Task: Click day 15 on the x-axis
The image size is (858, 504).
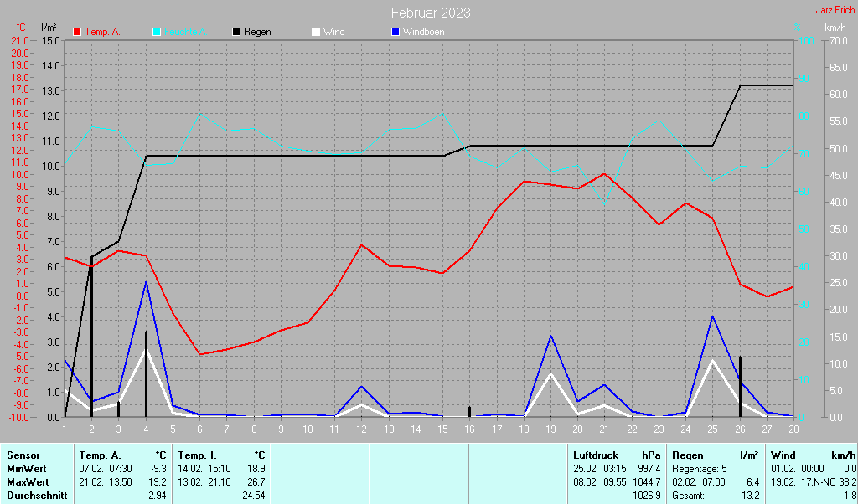Action: click(x=442, y=429)
